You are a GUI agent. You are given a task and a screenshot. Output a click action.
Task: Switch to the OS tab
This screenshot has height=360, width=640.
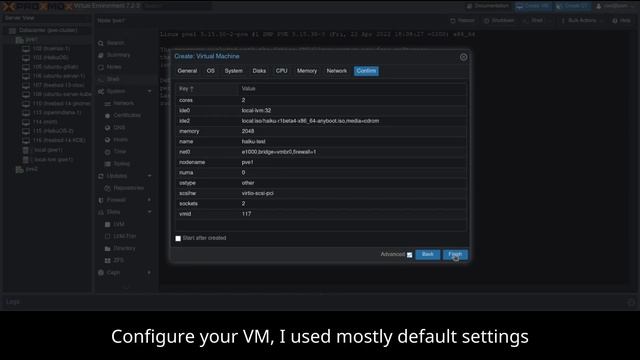click(211, 71)
